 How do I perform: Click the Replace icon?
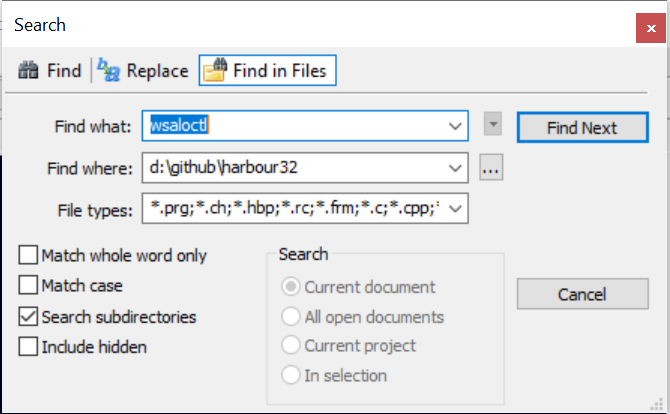[x=108, y=70]
